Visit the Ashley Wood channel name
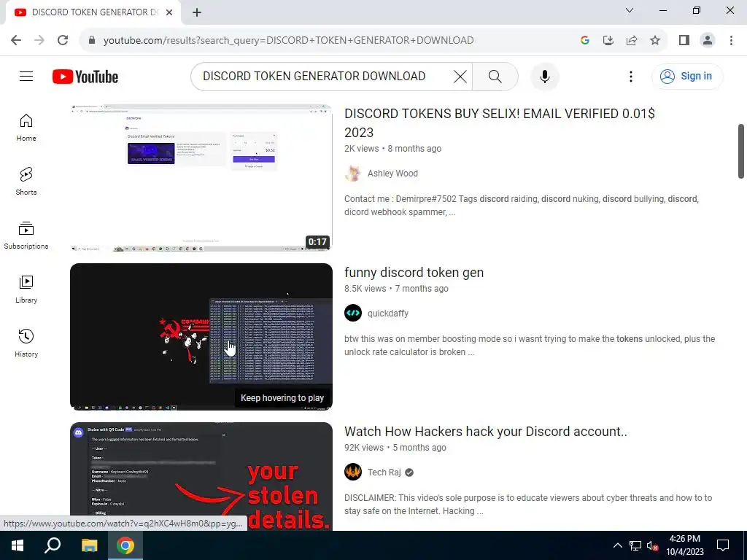The width and height of the screenshot is (747, 560). point(392,174)
